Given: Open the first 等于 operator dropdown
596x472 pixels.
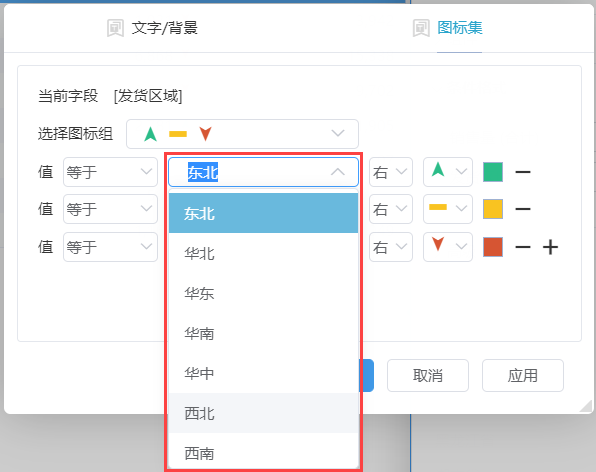Looking at the screenshot, I should pyautogui.click(x=110, y=172).
